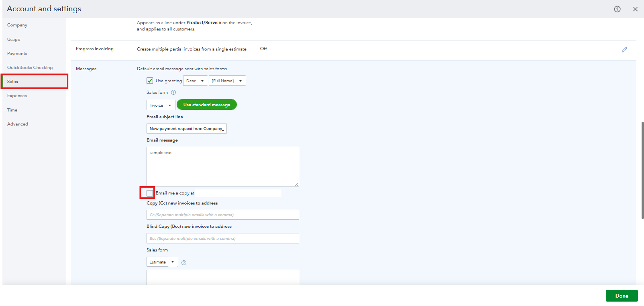Open the Full Name dropdown
Image resolution: width=644 pixels, height=306 pixels.
(x=227, y=81)
